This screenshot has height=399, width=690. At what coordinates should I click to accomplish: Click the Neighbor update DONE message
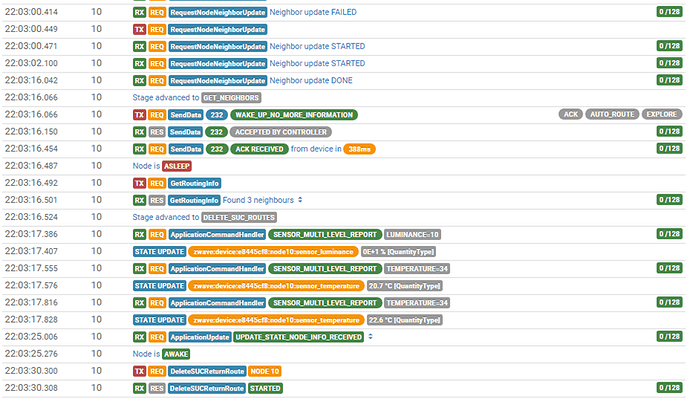[x=311, y=81]
